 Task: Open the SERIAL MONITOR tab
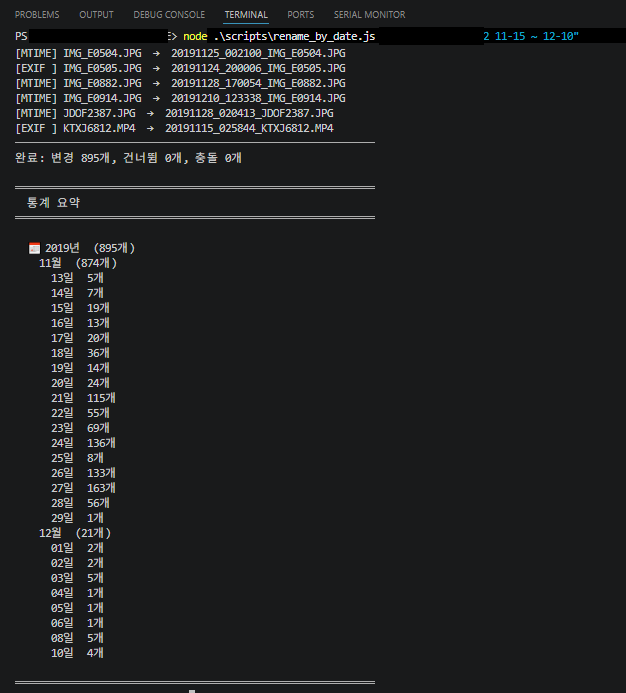point(370,15)
